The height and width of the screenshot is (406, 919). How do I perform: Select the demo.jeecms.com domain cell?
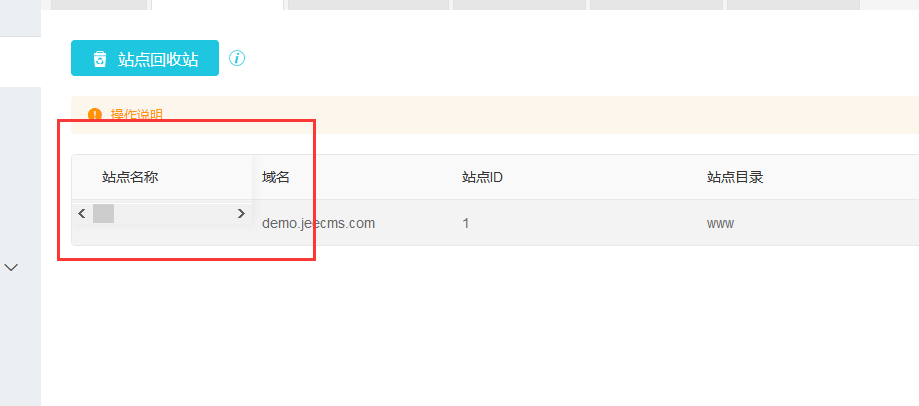(318, 223)
